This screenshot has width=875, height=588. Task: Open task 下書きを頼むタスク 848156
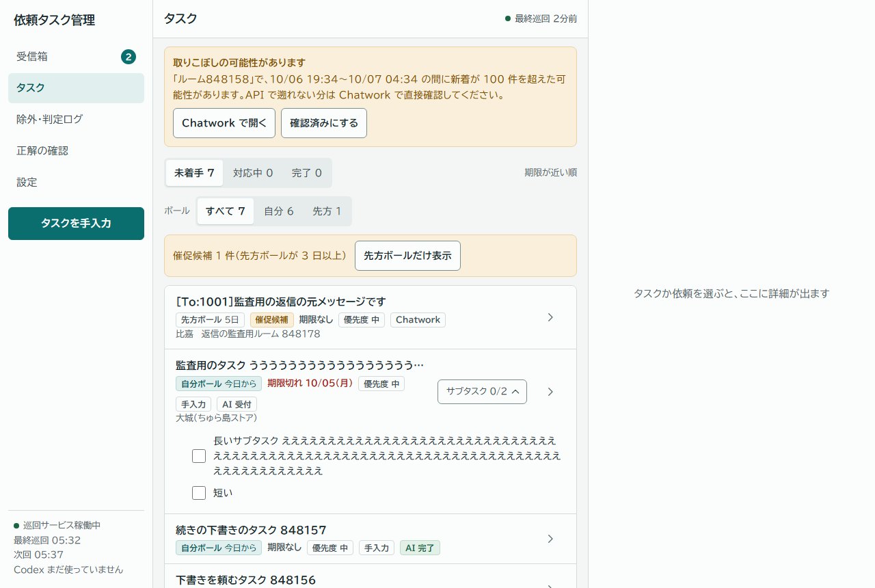[x=245, y=580]
